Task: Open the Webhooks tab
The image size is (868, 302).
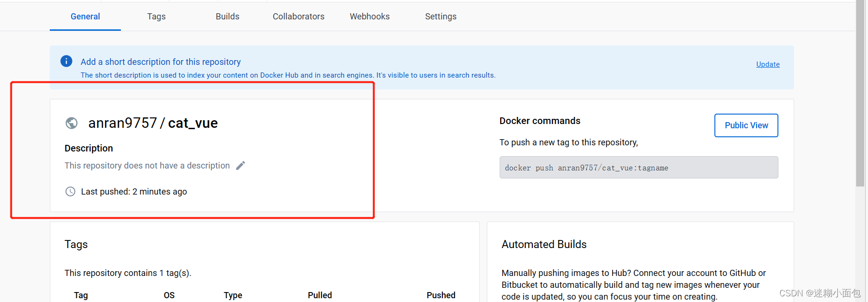Action: (x=369, y=16)
